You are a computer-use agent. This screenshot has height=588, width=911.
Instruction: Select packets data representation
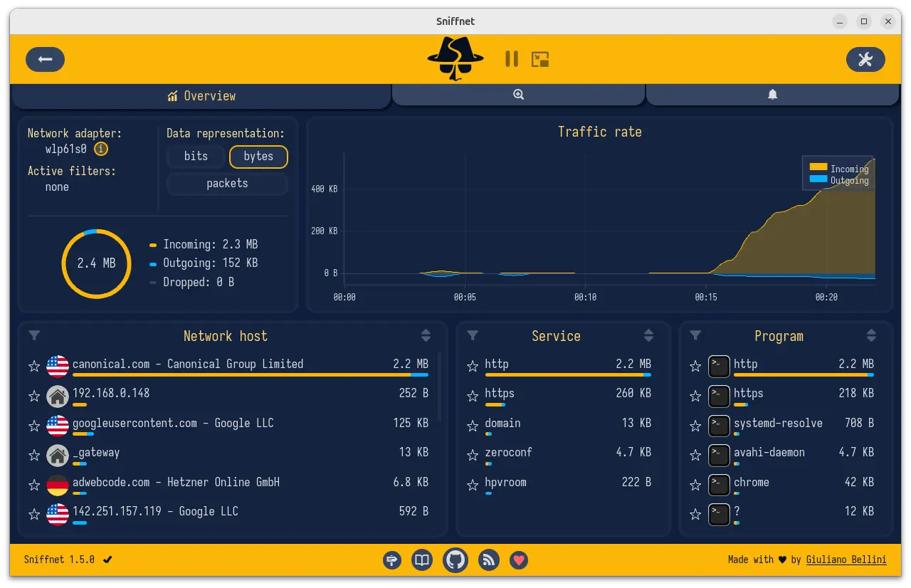pos(227,184)
